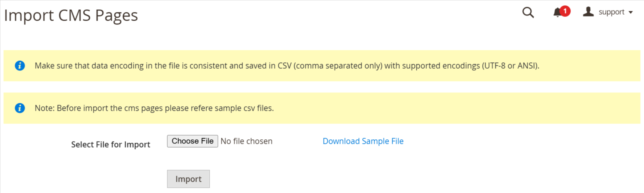This screenshot has height=193, width=644.
Task: Click the first yellow notice banner
Action: 322,66
